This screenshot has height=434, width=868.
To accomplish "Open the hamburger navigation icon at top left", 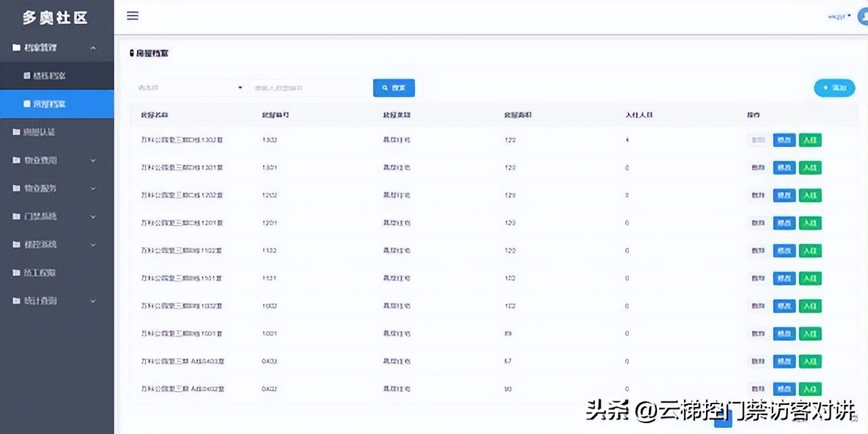I will pyautogui.click(x=132, y=16).
